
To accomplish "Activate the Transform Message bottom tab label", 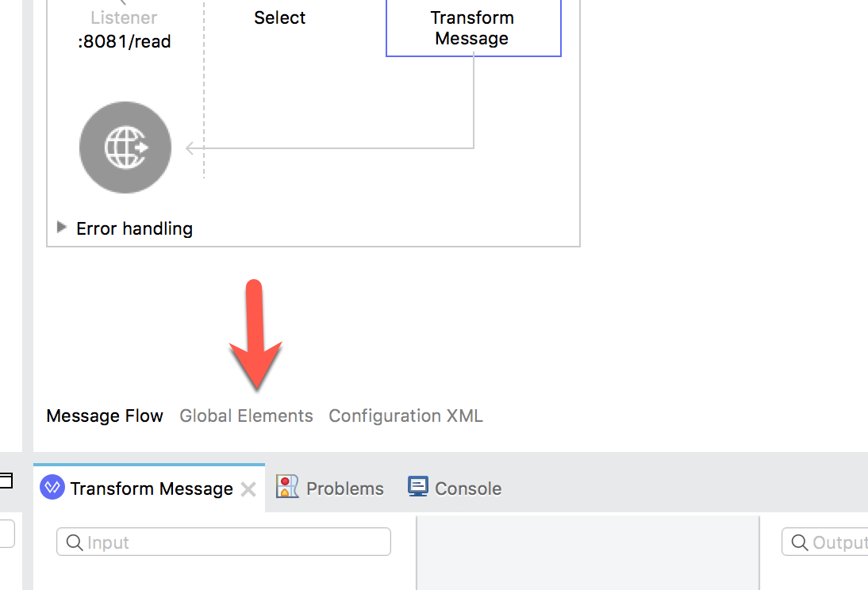I will (x=152, y=488).
